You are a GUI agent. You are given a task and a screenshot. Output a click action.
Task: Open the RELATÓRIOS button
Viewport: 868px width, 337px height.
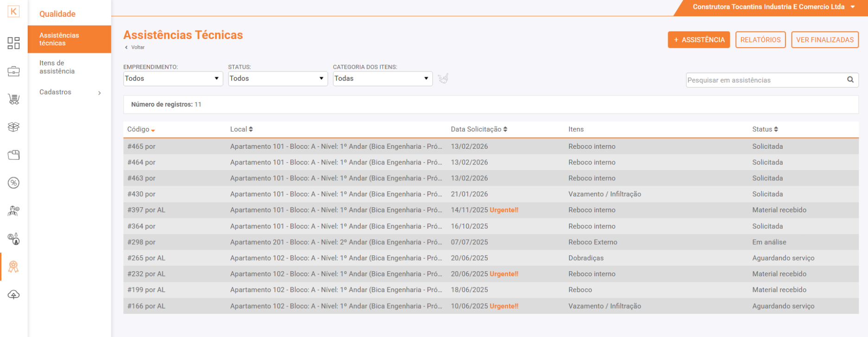(760, 40)
